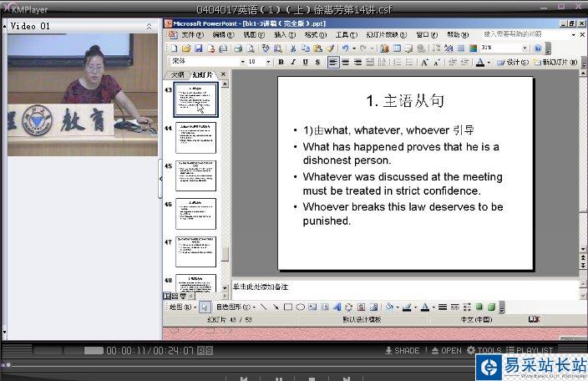
Task: Open the 自选图形 AutoShapes dropdown
Action: click(236, 307)
